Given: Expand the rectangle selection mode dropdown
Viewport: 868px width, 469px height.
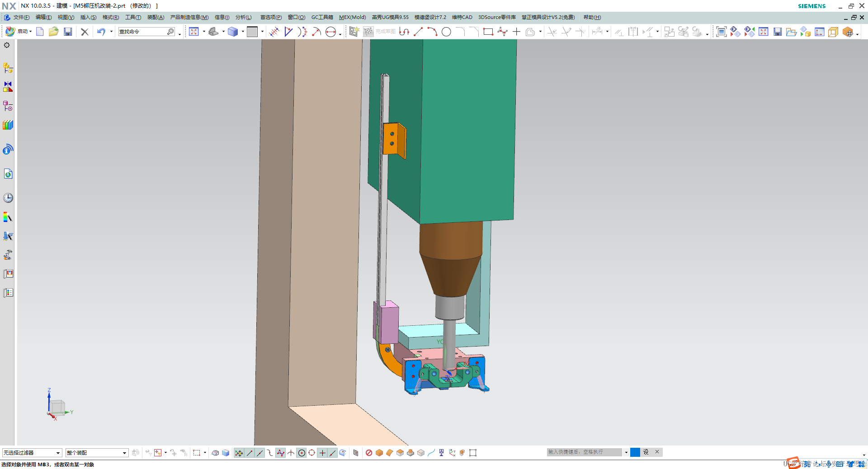Looking at the screenshot, I should pyautogui.click(x=205, y=453).
